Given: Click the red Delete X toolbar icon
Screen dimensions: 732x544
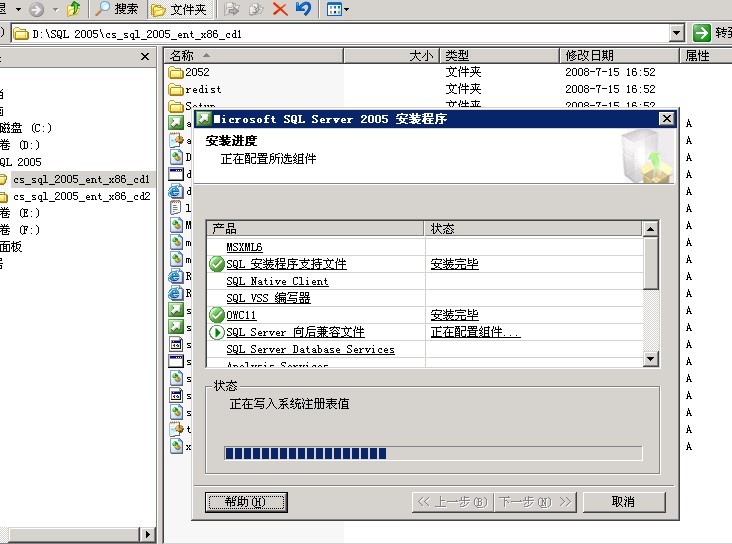Looking at the screenshot, I should pyautogui.click(x=280, y=9).
